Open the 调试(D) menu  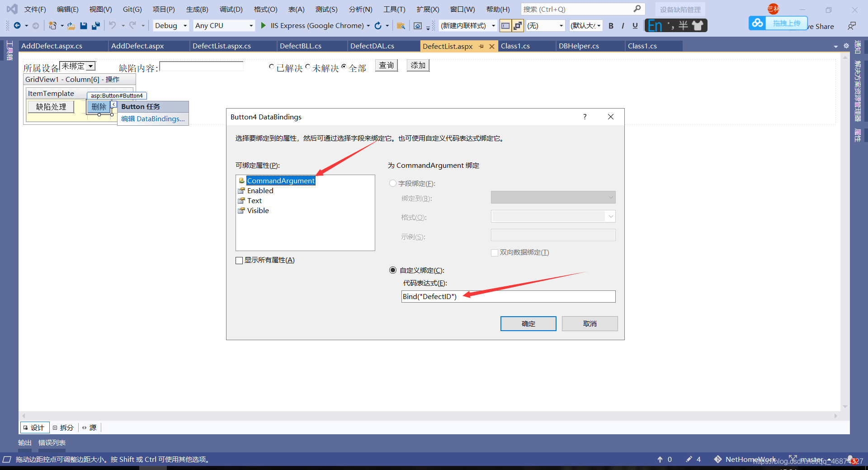point(231,9)
